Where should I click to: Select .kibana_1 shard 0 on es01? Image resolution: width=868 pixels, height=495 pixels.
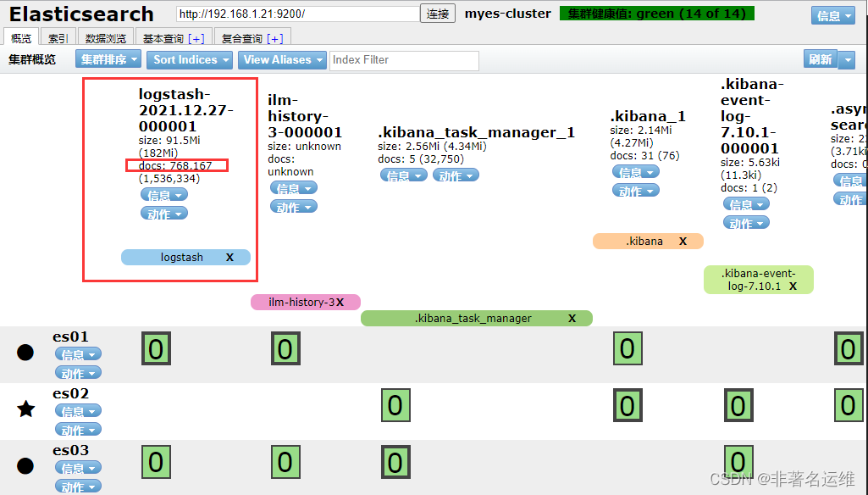tap(628, 348)
